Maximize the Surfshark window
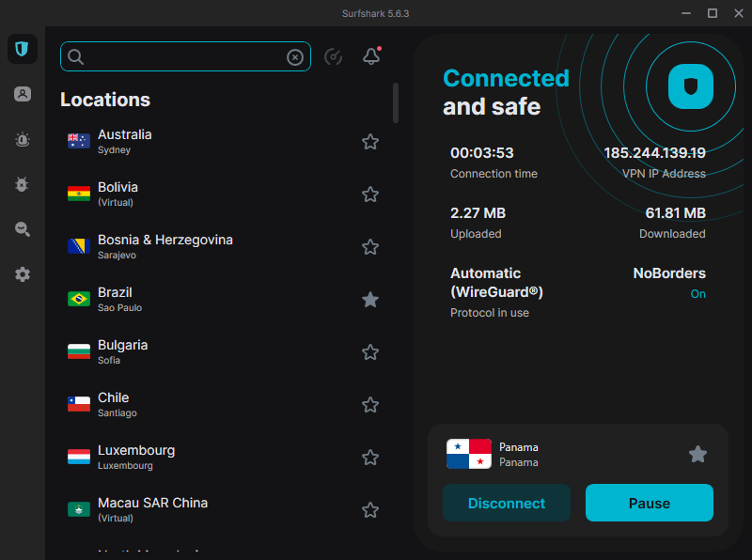This screenshot has width=752, height=560. [x=713, y=13]
